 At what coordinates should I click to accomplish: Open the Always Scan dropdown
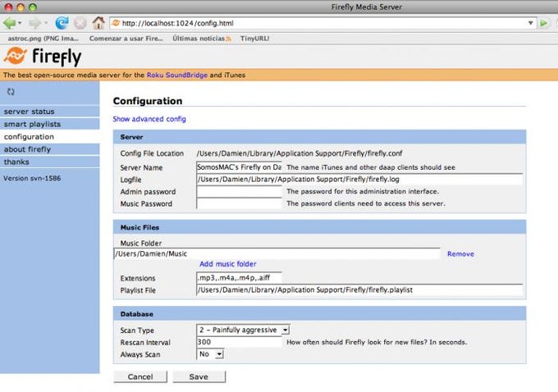pos(210,354)
